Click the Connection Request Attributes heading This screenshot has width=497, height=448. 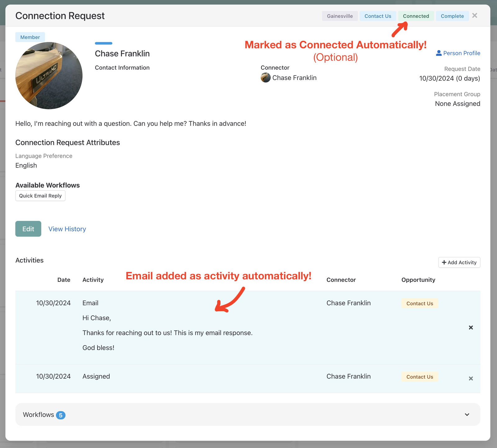(x=67, y=143)
